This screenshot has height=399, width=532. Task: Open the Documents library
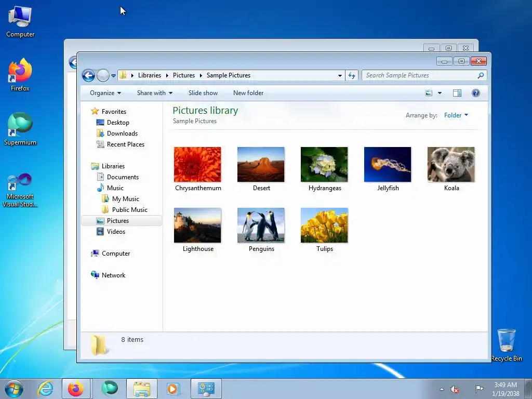tap(123, 177)
